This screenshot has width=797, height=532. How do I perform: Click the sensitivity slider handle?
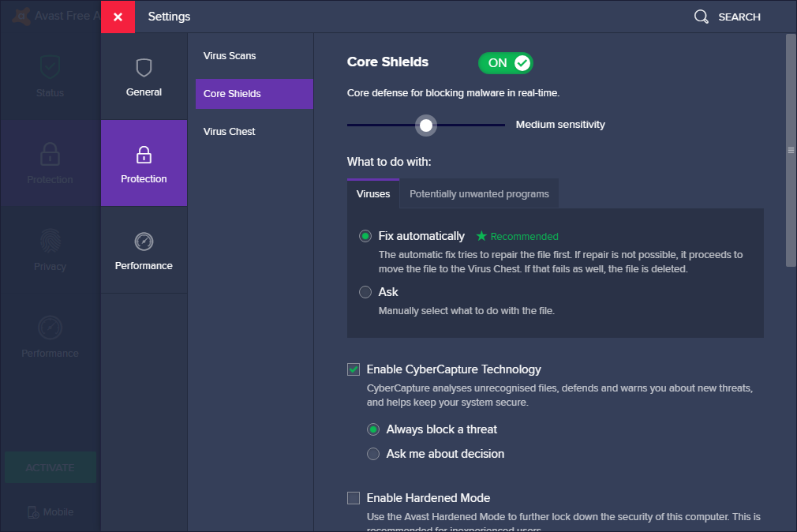[x=426, y=125]
